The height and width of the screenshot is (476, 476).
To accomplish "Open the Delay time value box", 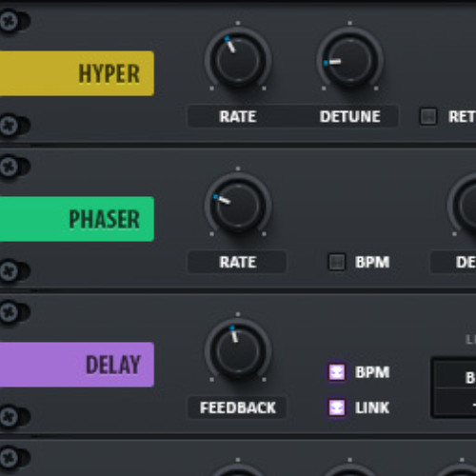I will (454, 387).
